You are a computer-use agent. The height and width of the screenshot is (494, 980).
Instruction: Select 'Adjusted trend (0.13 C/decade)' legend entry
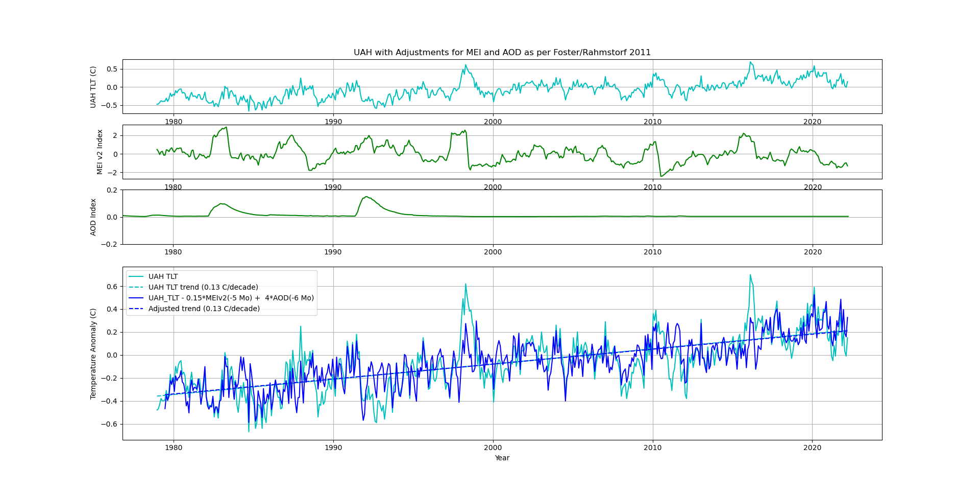click(204, 309)
